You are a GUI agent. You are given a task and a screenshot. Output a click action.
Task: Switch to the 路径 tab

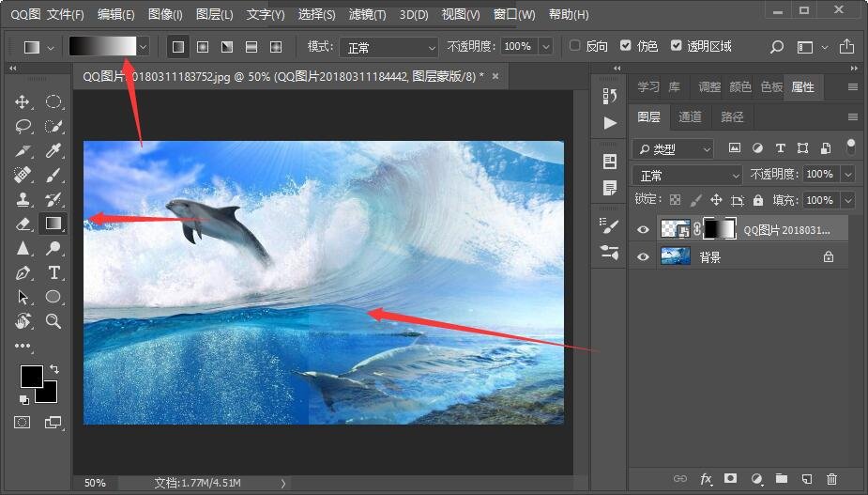[x=732, y=116]
